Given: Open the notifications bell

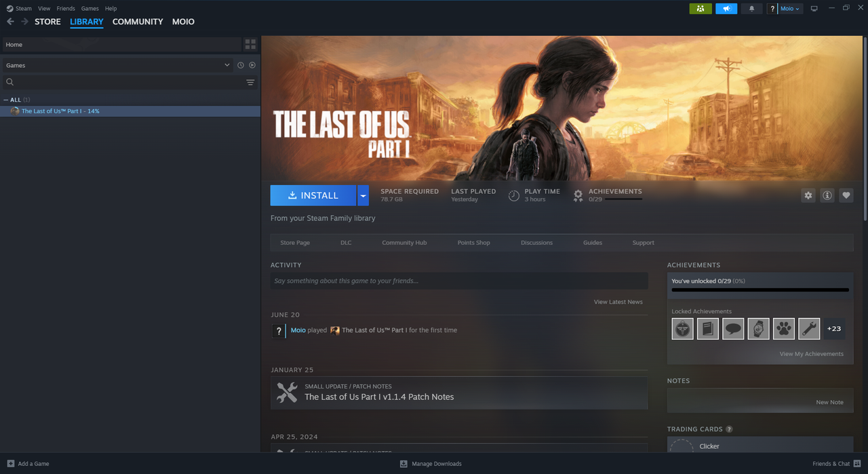Looking at the screenshot, I should tap(751, 8).
